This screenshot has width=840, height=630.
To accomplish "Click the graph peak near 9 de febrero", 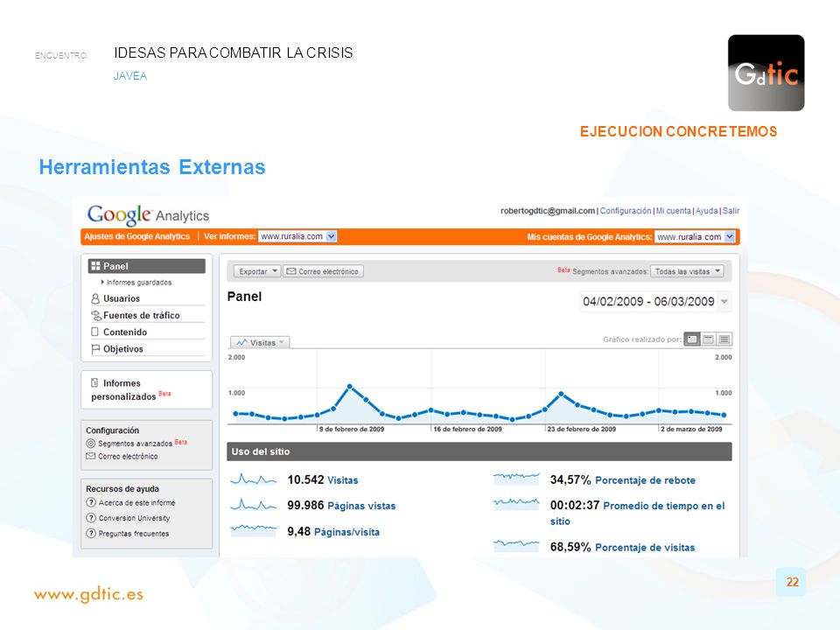I will [349, 386].
